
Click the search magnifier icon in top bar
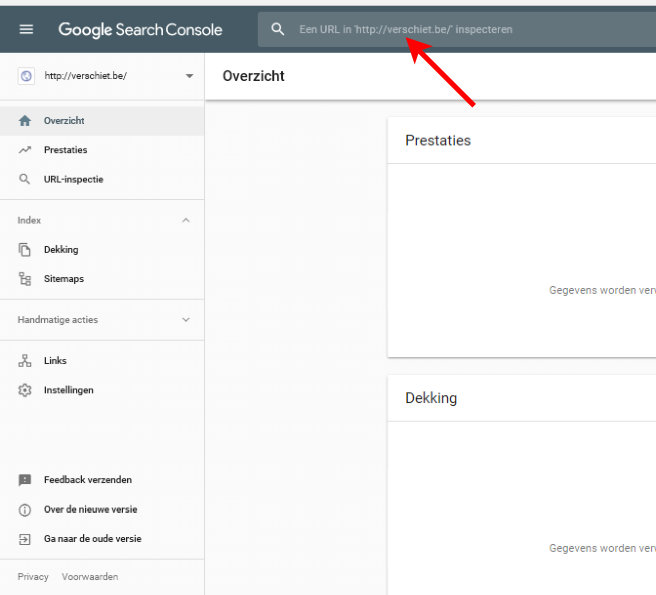coord(277,29)
